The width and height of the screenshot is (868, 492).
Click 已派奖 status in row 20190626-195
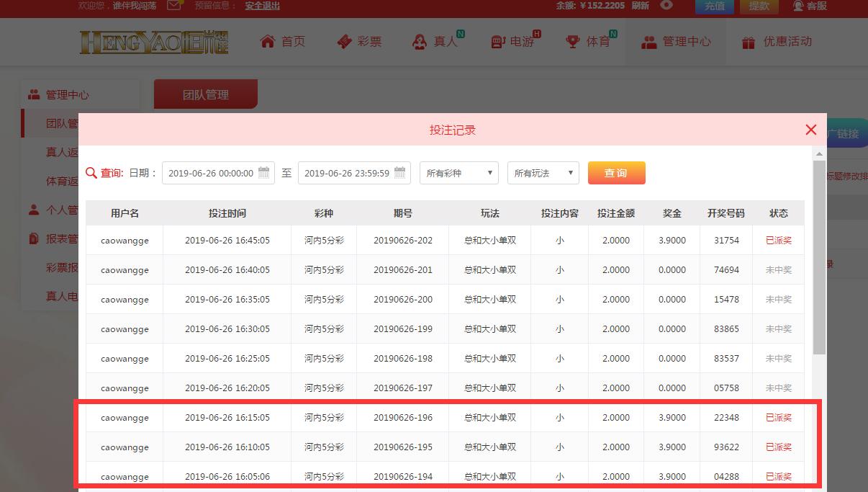779,447
